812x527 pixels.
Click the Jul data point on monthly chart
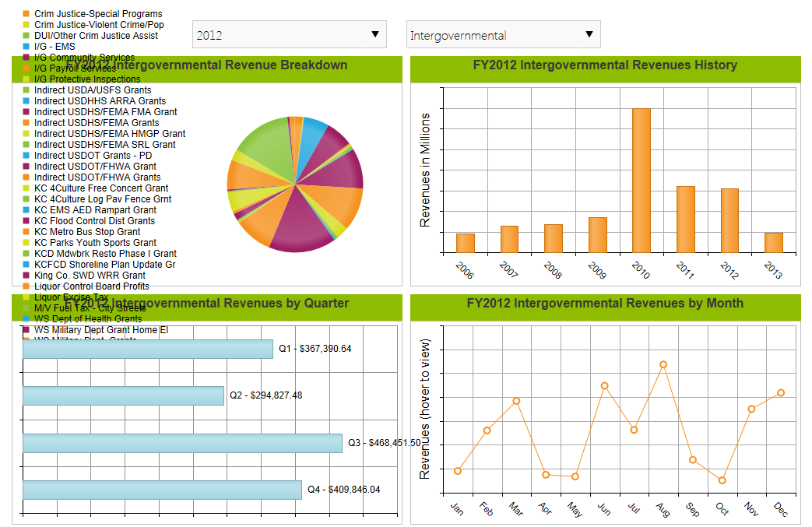pyautogui.click(x=634, y=430)
